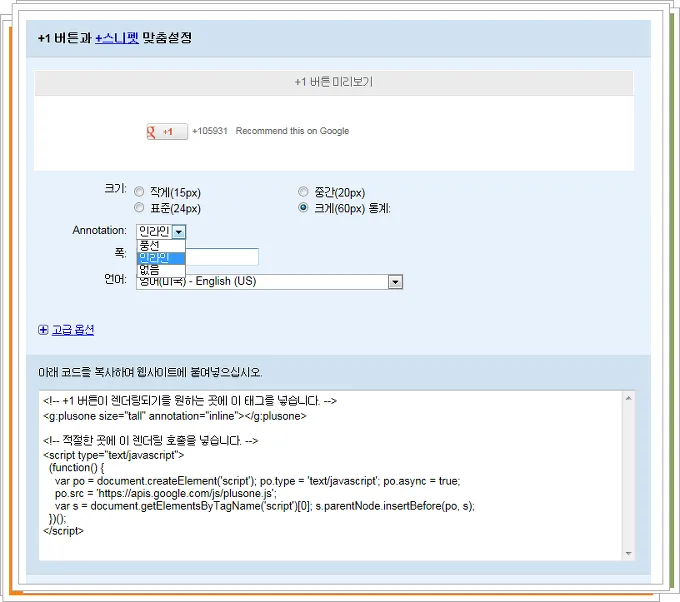Choose 풍선 in the Annotation list
Image resolution: width=680 pixels, height=602 pixels.
tap(161, 245)
